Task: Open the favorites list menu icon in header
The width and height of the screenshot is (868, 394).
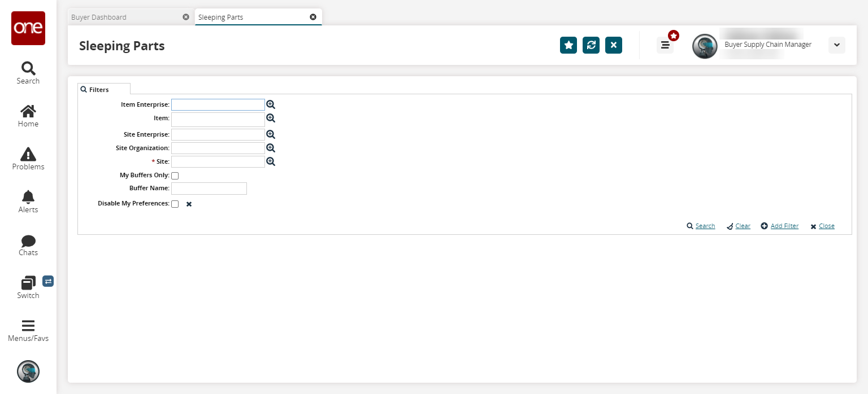Action: pos(665,45)
